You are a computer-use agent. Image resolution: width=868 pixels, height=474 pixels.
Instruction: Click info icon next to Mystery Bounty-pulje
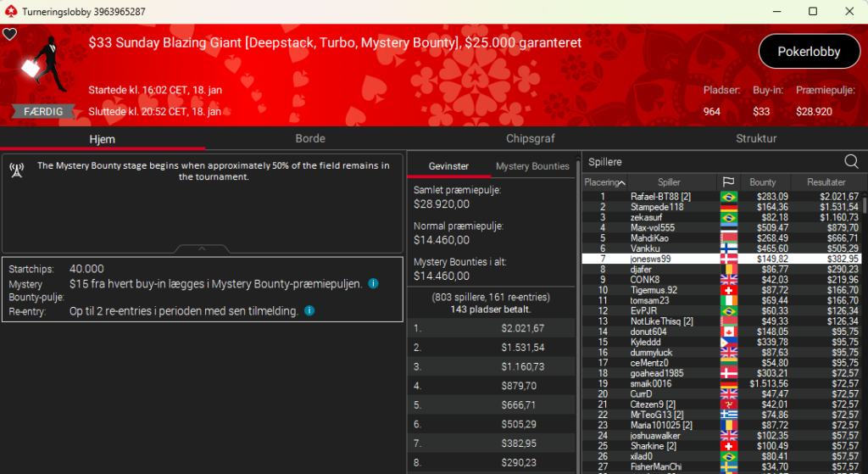(373, 283)
